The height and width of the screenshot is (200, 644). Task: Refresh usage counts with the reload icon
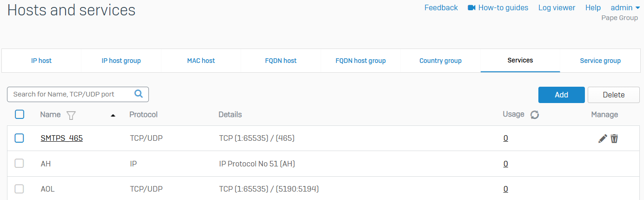tap(535, 115)
